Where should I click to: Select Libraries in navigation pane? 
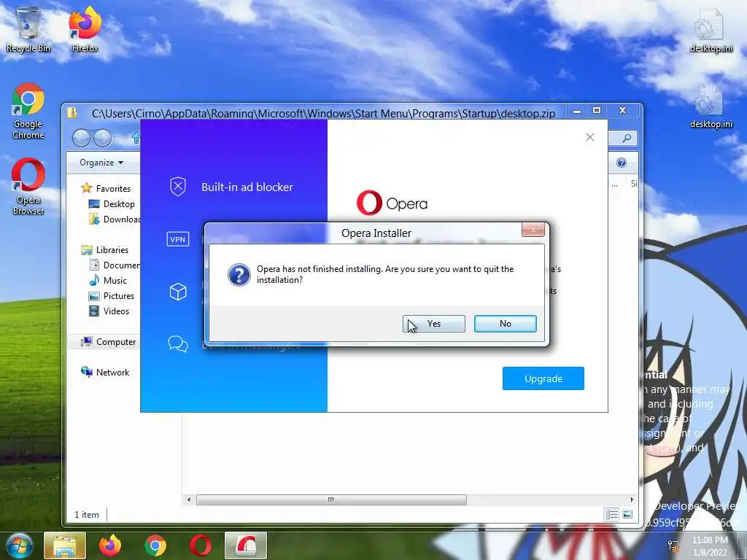coord(105,250)
